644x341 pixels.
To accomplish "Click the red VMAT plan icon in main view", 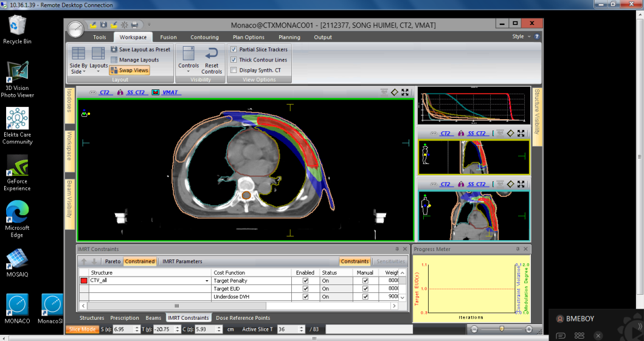I will click(x=155, y=92).
